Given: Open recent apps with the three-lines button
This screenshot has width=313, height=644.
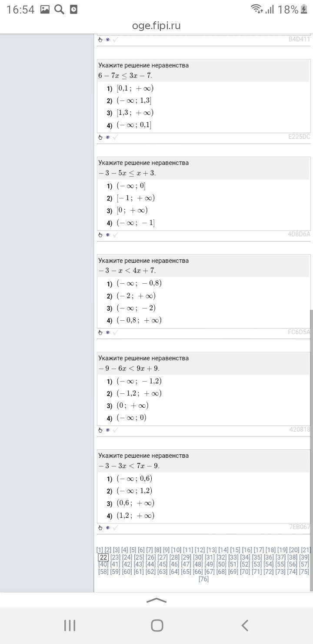Looking at the screenshot, I should 70,625.
